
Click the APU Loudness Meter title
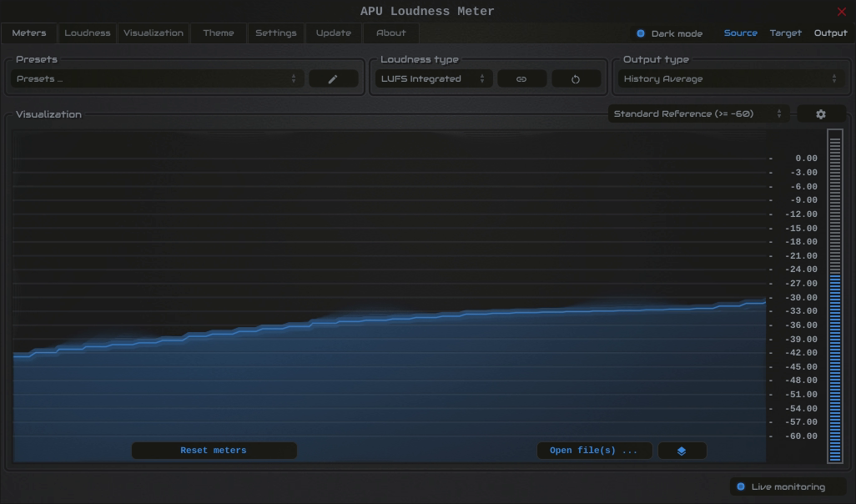[x=427, y=12]
